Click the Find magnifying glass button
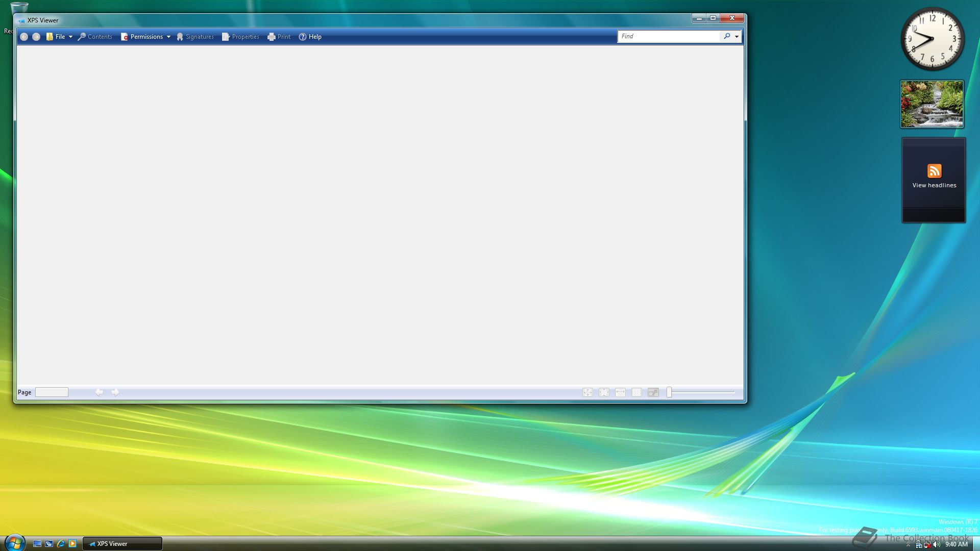This screenshot has width=980, height=551. [x=727, y=36]
